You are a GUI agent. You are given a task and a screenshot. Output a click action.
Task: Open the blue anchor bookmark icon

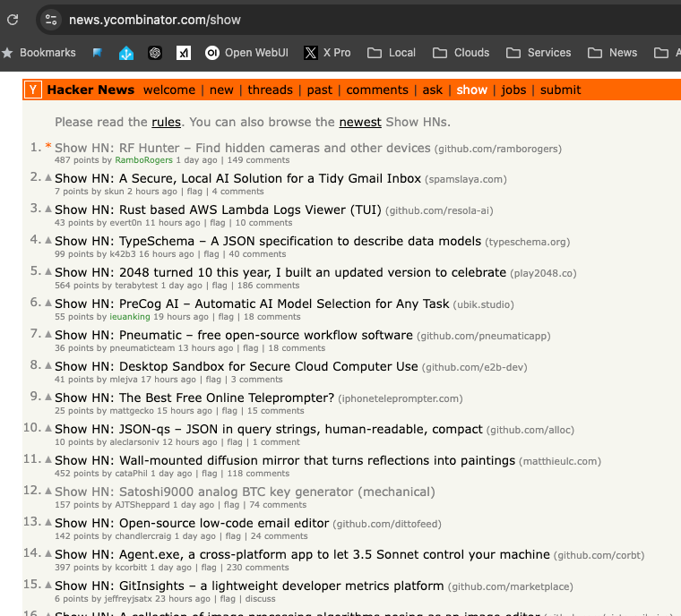pos(126,53)
